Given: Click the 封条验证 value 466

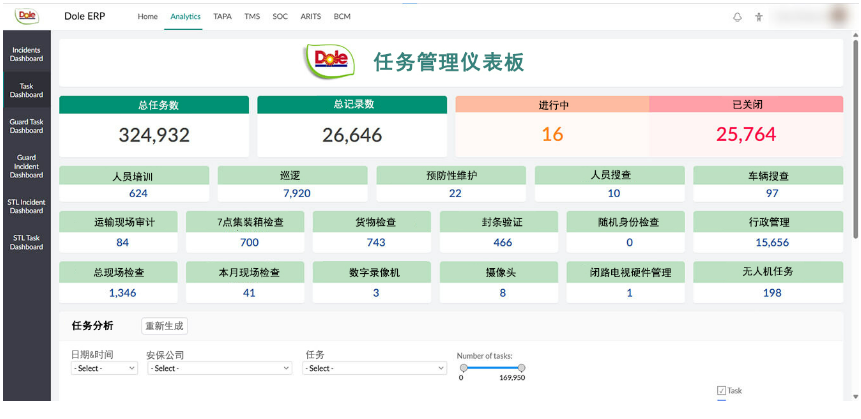Looking at the screenshot, I should click(x=503, y=242).
